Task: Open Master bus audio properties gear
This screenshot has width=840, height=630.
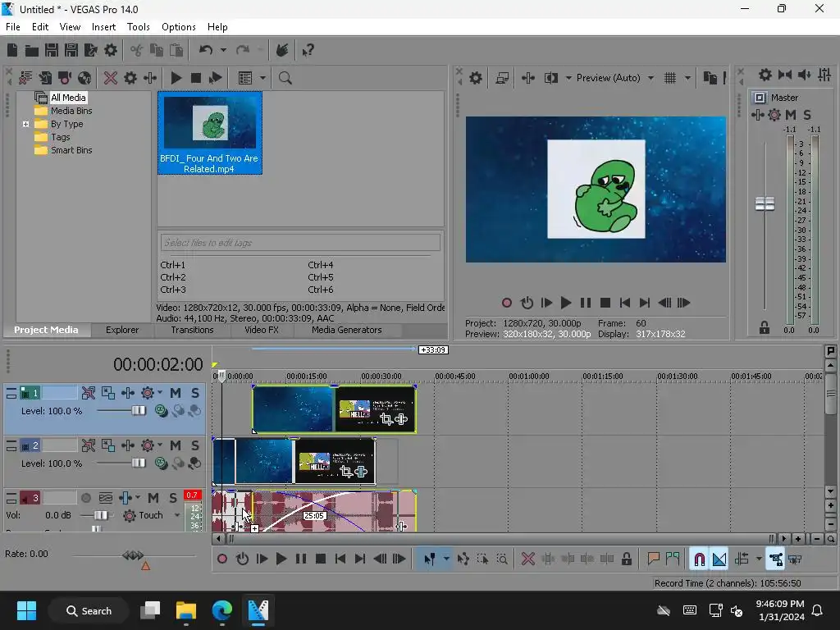Action: coord(765,75)
